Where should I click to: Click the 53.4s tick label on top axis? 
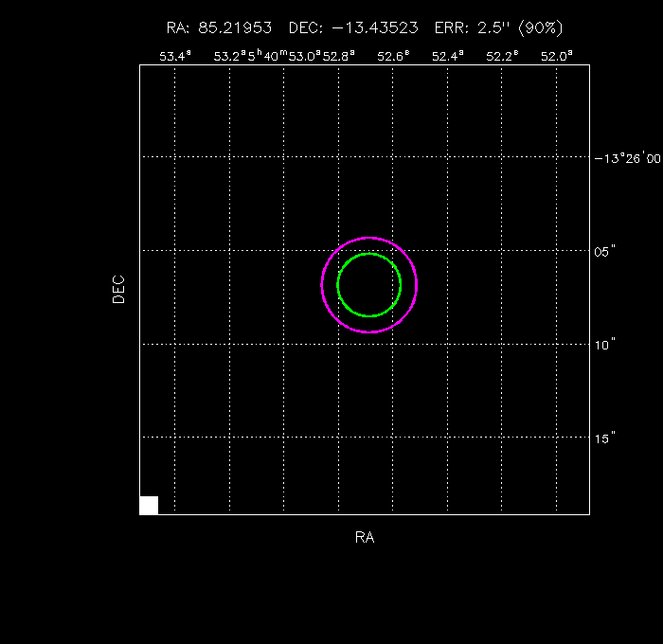tap(175, 56)
